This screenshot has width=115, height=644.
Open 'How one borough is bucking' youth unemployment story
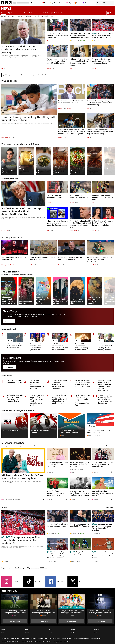[29, 118]
